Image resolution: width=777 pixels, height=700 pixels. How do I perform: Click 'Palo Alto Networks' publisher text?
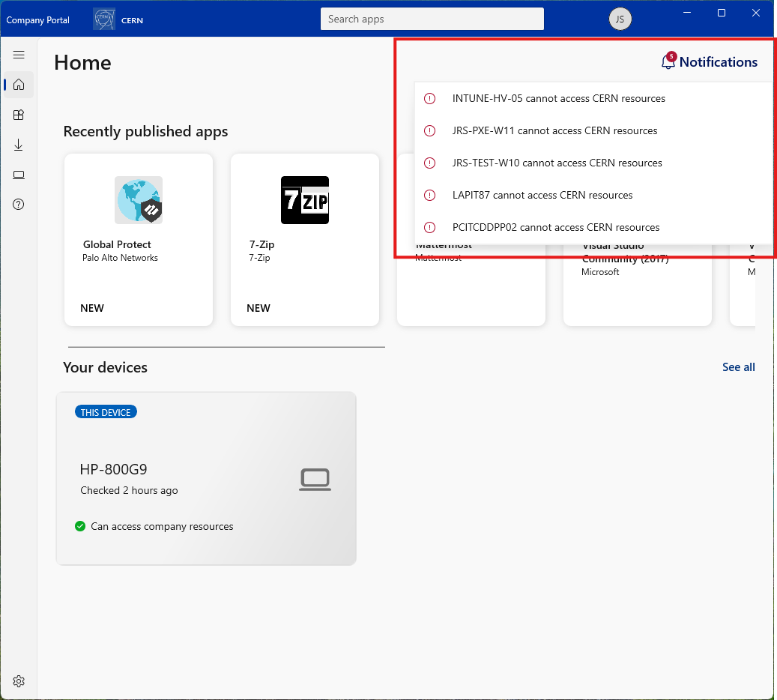click(x=120, y=258)
